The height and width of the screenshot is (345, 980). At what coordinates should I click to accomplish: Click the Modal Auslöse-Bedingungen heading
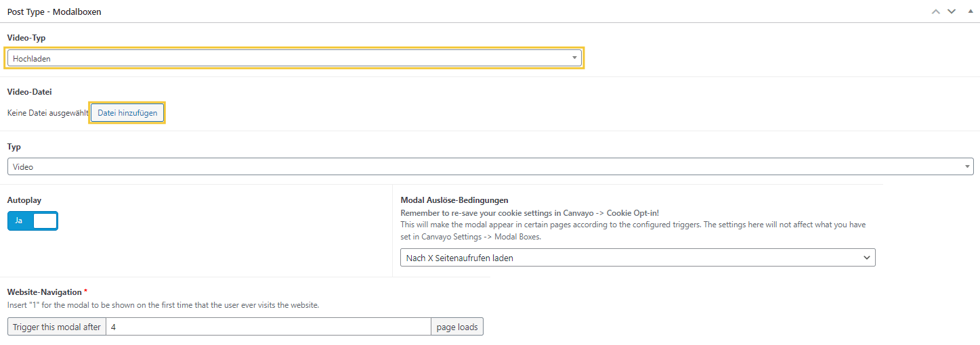point(454,200)
